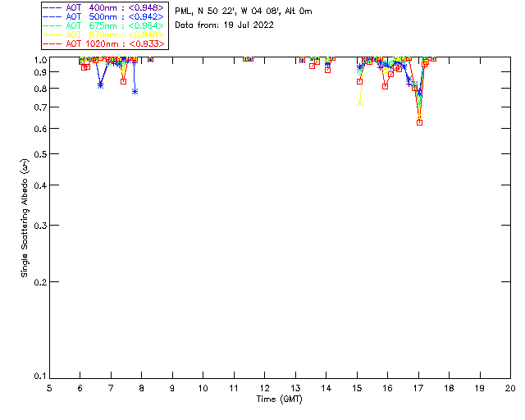Viewport: 525px width, 420px height.
Task: Click the purple dashed line sample in legend
Action: pos(52,7)
